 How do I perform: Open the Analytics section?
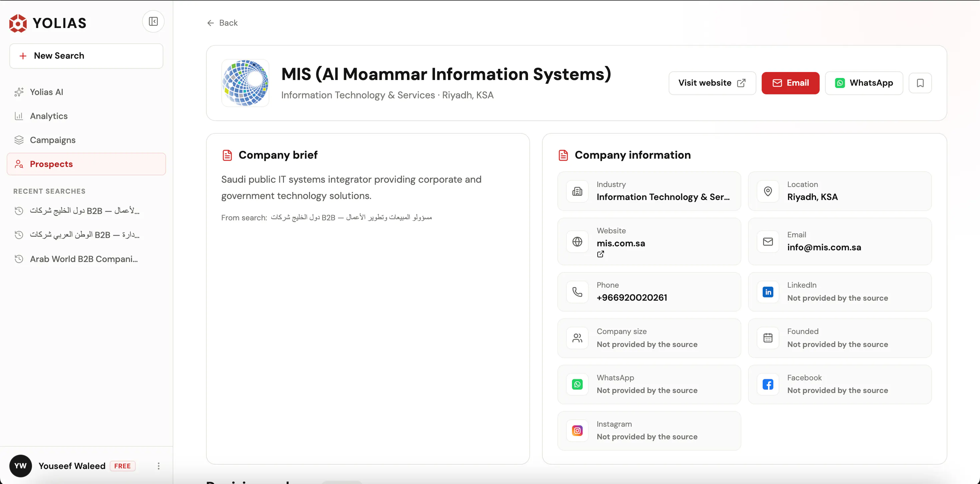point(86,116)
